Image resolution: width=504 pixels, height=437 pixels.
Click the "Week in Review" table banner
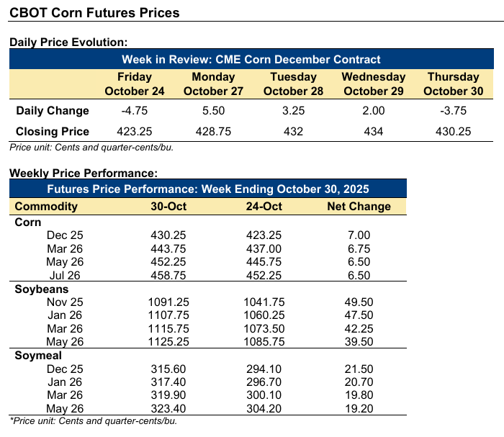251,59
